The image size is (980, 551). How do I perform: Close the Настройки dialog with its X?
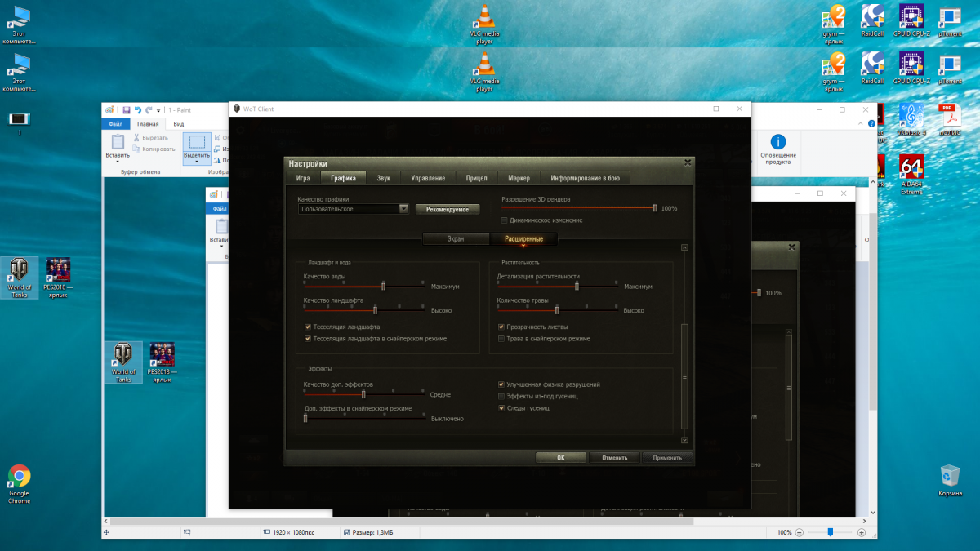point(688,162)
